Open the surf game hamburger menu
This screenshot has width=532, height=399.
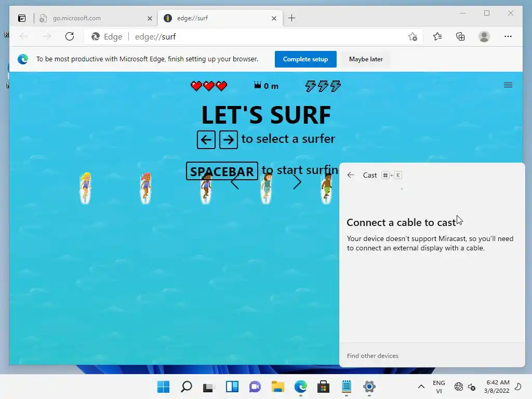point(508,85)
